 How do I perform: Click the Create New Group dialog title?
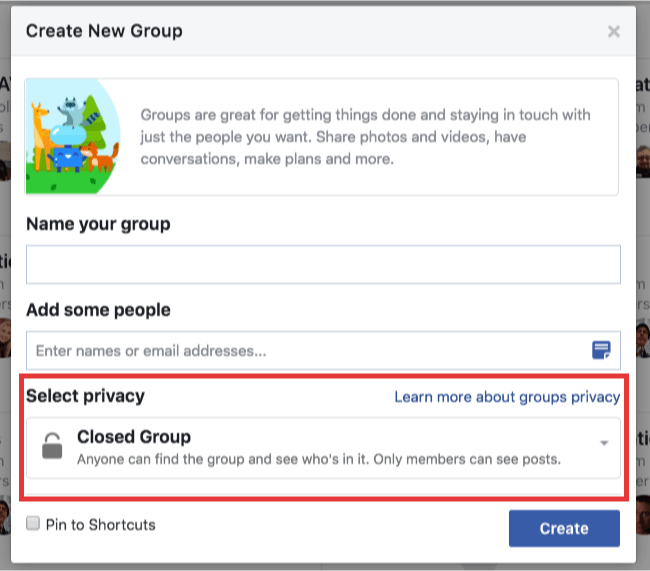[x=104, y=31]
